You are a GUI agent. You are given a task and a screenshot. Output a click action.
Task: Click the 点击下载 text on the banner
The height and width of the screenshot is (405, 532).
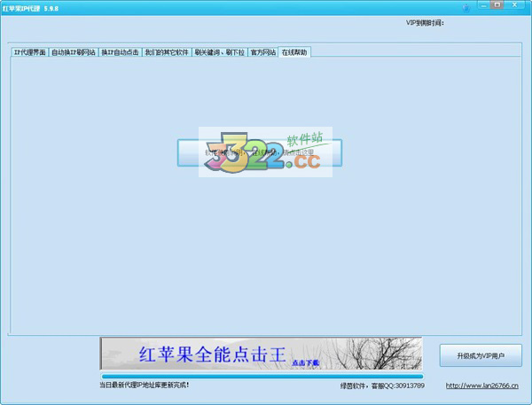pyautogui.click(x=305, y=363)
